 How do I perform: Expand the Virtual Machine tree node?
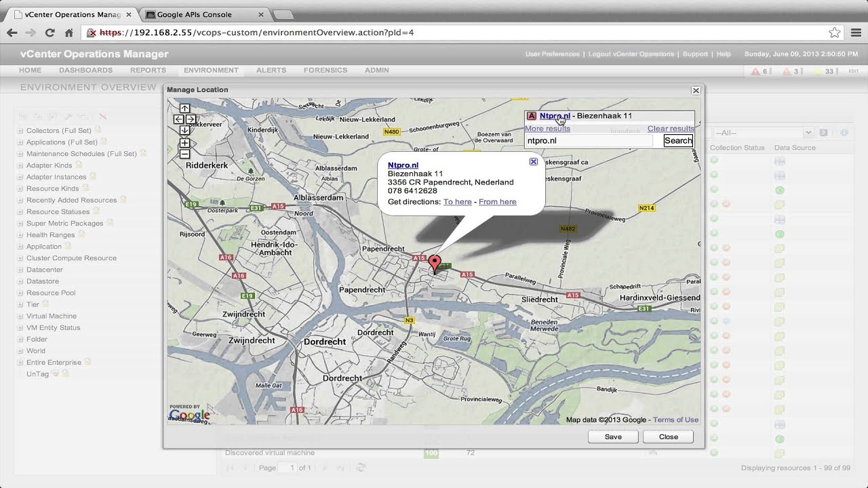coord(20,316)
